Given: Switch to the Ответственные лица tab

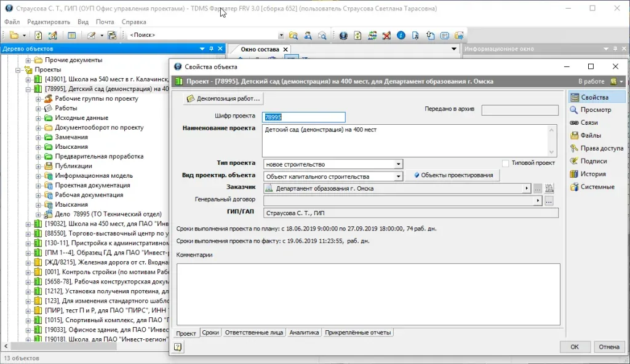Looking at the screenshot, I should point(253,333).
